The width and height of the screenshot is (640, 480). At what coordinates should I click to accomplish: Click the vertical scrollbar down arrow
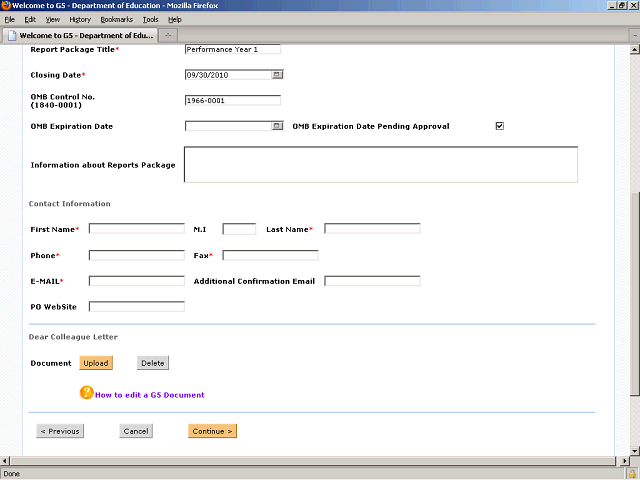(634, 451)
